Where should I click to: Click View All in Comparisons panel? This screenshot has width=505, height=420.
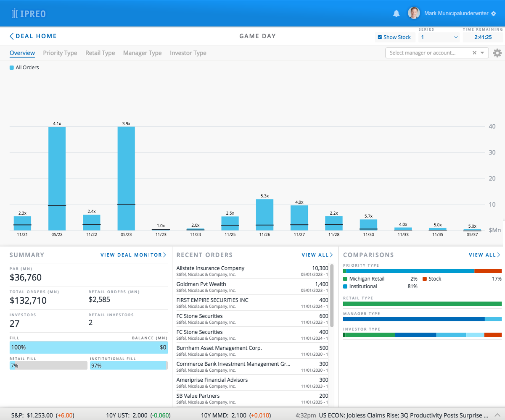tap(484, 255)
